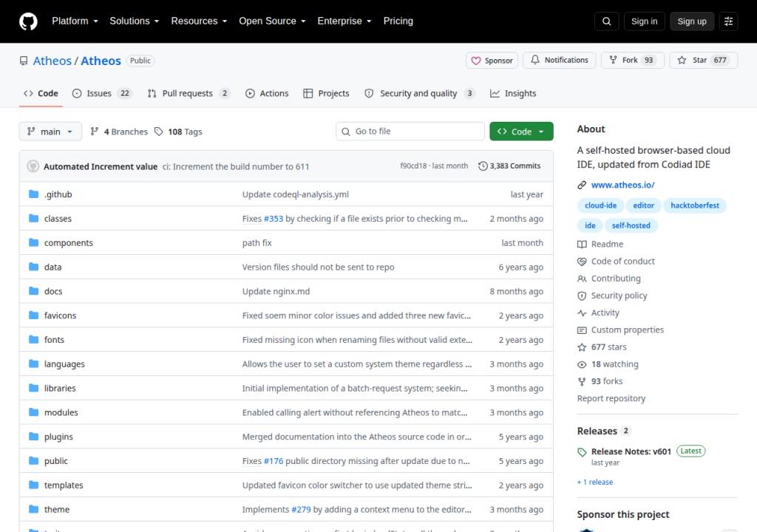This screenshot has width=757, height=532.
Task: Click the plugins folder icon
Action: click(x=33, y=437)
